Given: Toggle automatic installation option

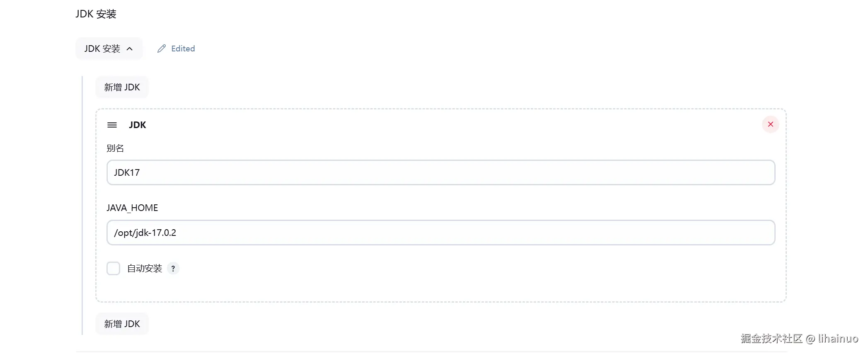Looking at the screenshot, I should pos(113,268).
